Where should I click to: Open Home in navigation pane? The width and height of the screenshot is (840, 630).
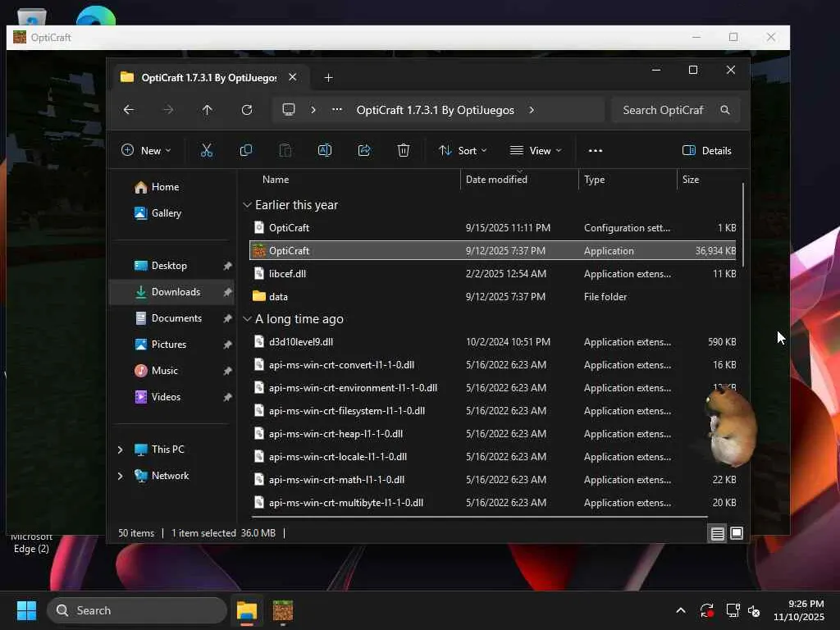pos(171,187)
